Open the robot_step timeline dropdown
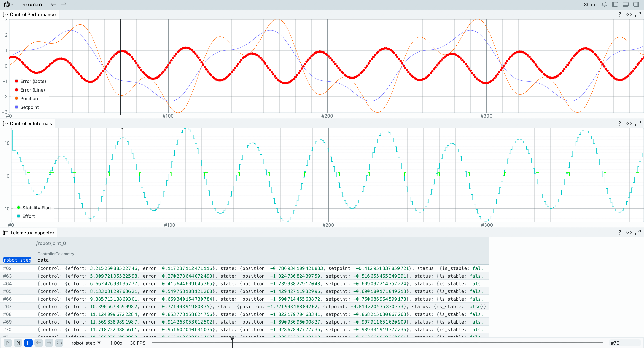Screen dimensions: 644x348 click(86, 343)
